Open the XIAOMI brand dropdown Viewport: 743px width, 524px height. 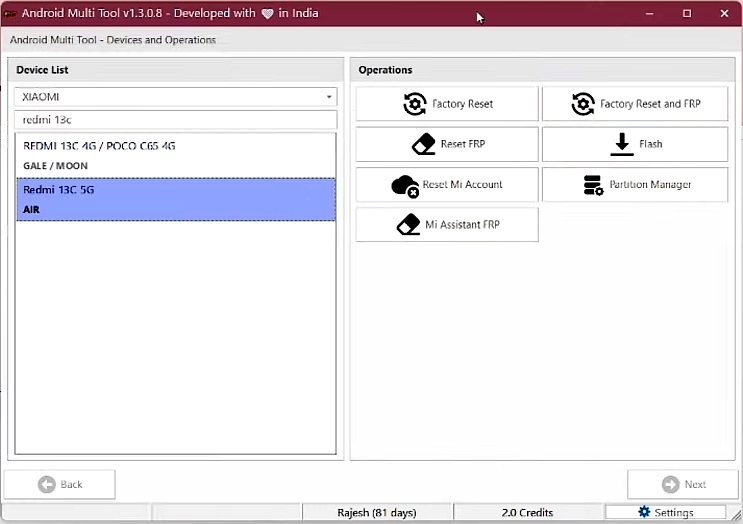pyautogui.click(x=175, y=97)
